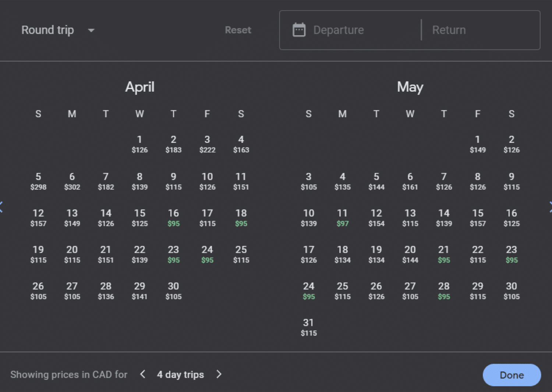The width and height of the screenshot is (552, 392).
Task: Advance to next months using right arrow
Action: [550, 207]
